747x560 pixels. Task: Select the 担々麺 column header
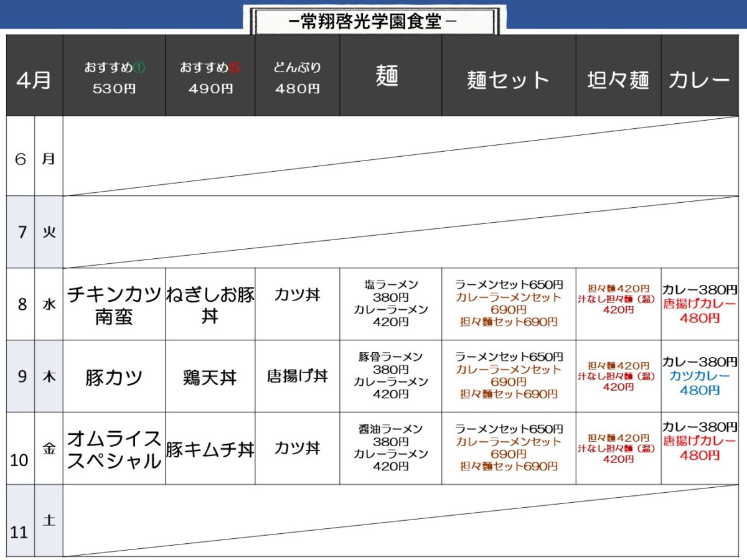pyautogui.click(x=618, y=80)
